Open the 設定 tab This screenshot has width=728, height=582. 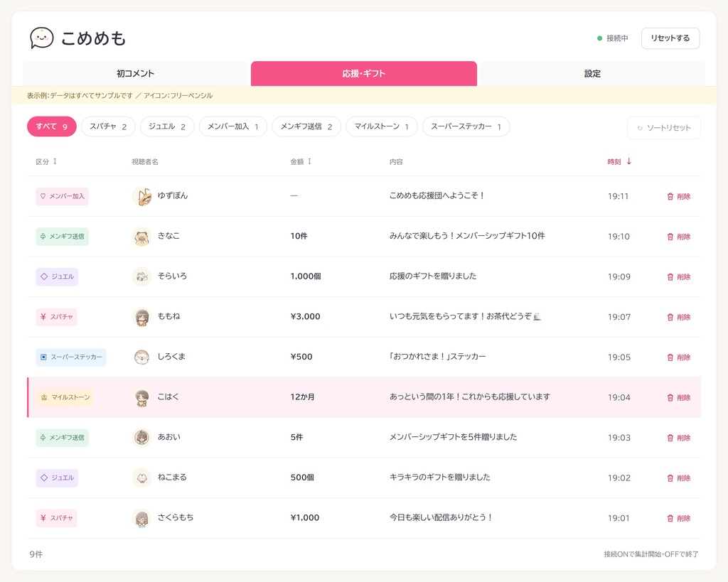tap(592, 73)
